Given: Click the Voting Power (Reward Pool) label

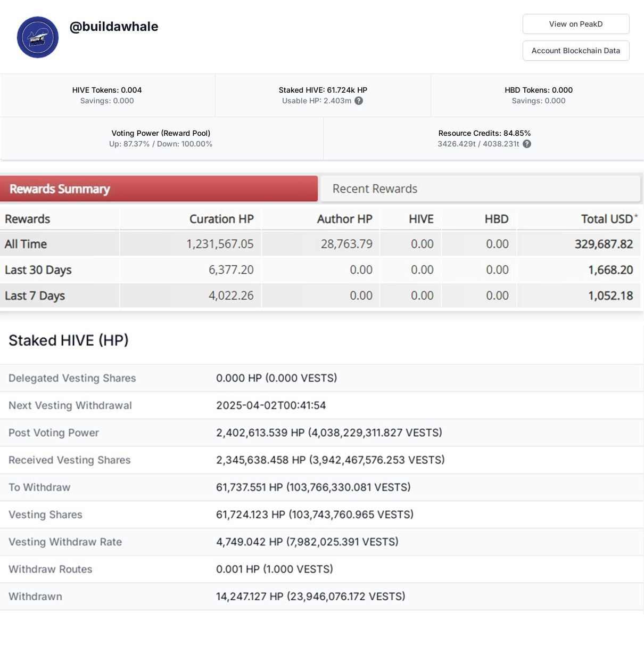Looking at the screenshot, I should tap(161, 133).
